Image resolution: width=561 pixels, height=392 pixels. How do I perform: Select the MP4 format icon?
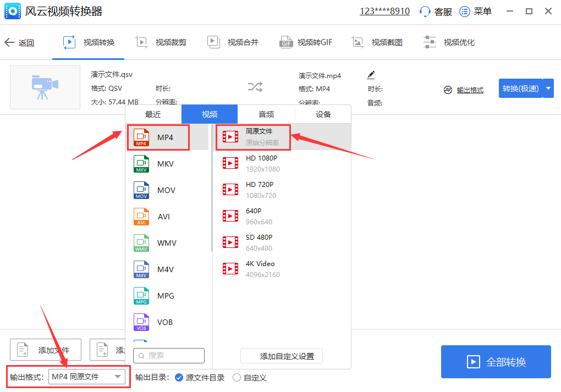[x=141, y=137]
